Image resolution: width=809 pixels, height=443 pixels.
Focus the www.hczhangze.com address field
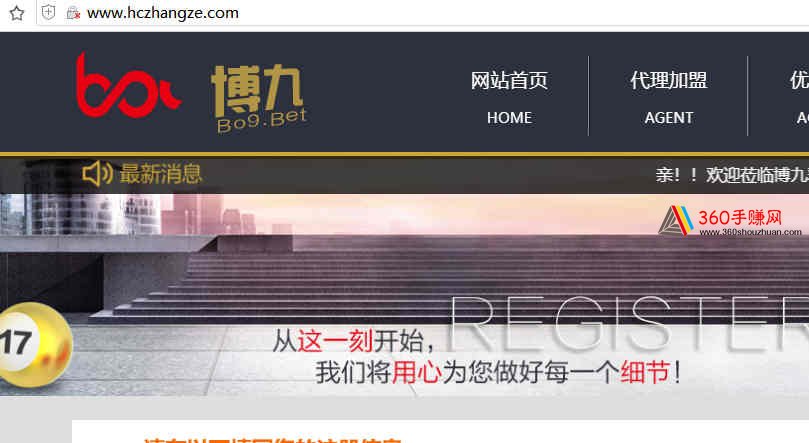(163, 13)
